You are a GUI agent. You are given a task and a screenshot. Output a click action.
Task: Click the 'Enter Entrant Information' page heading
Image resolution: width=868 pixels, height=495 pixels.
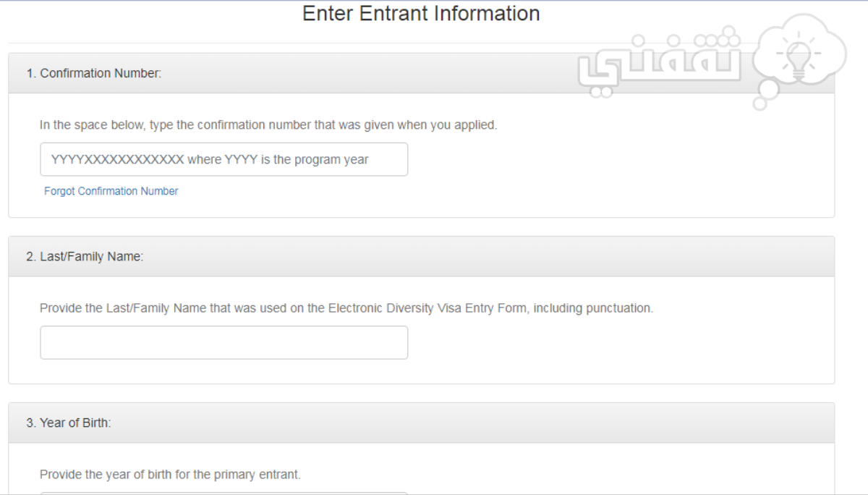coord(421,13)
